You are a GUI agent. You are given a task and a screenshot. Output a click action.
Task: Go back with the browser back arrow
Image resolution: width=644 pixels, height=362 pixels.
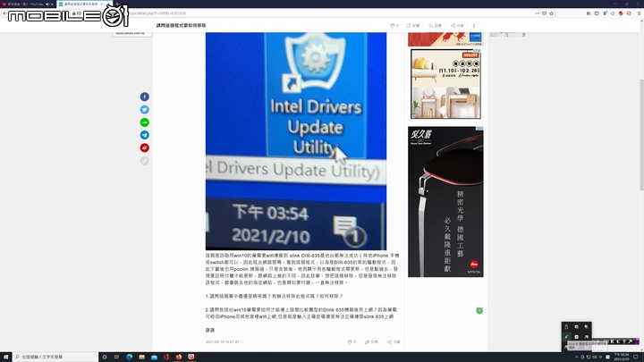point(4,13)
